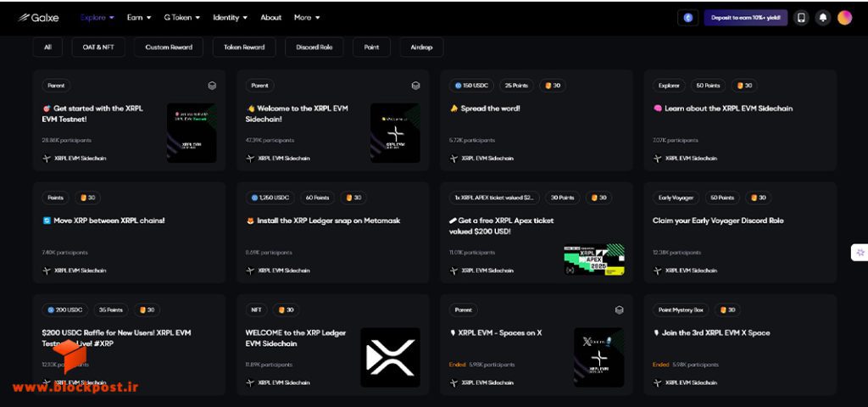Viewport: 868px width, 407px height.
Task: Open the About menu item
Action: [270, 18]
